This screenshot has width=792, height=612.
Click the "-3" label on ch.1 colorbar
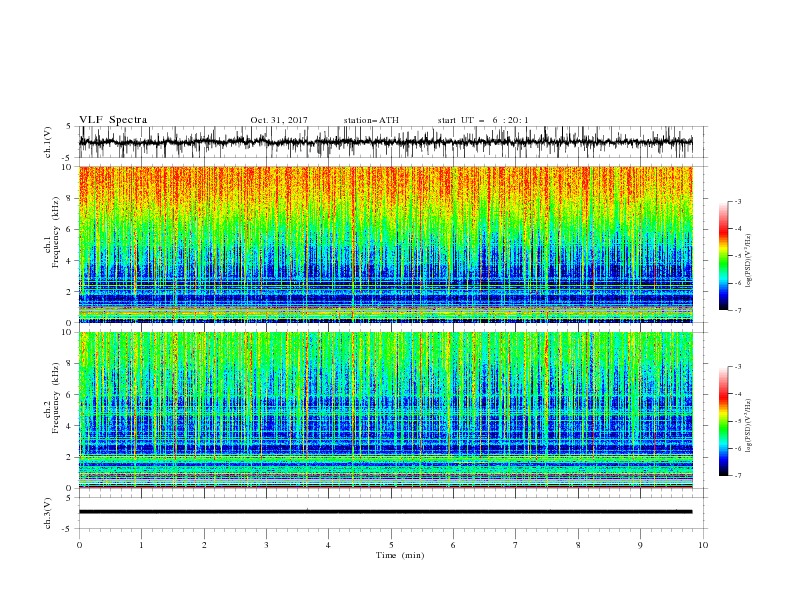pyautogui.click(x=738, y=201)
